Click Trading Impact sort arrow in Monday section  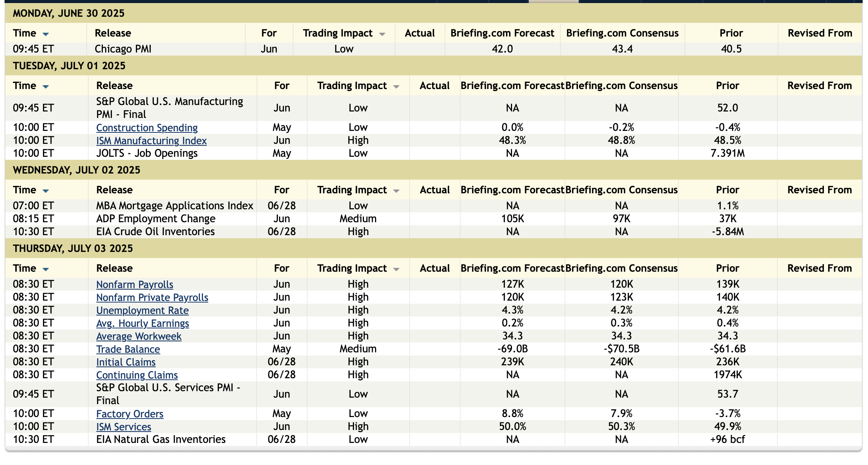pyautogui.click(x=382, y=34)
